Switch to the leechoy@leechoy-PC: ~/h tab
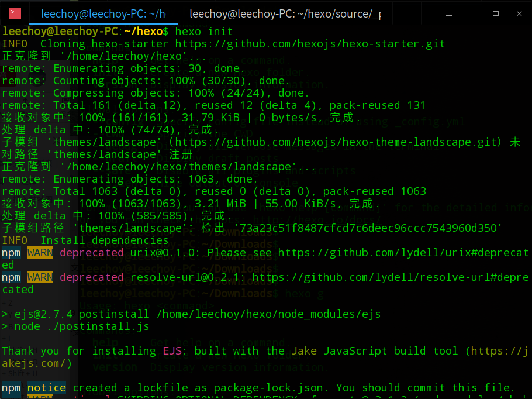Viewport: 532px width, 399px height. pyautogui.click(x=103, y=13)
